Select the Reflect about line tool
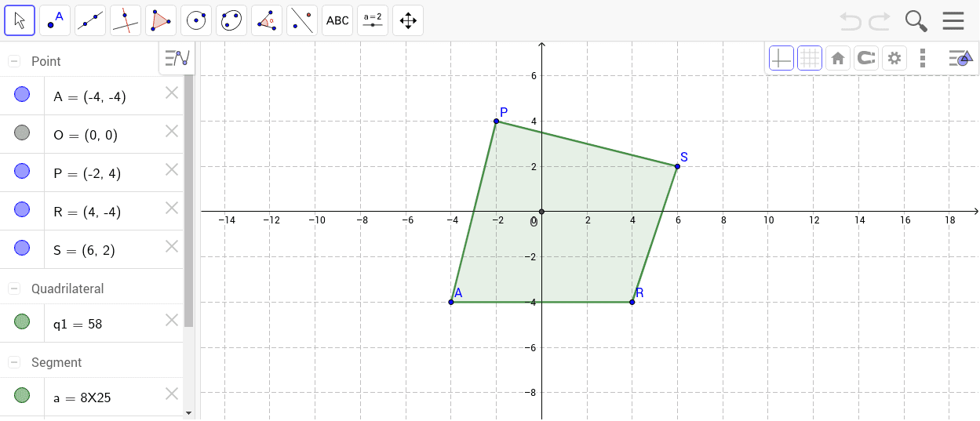980x421 pixels. 302,20
